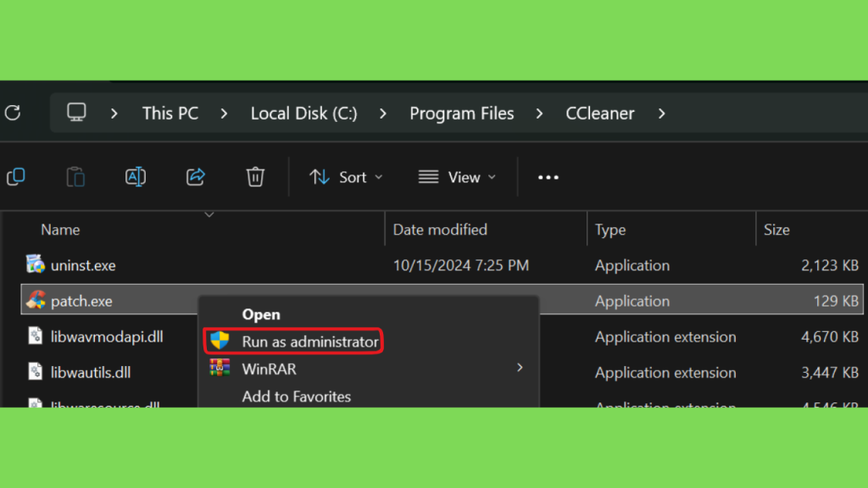Open the View dropdown menu

pyautogui.click(x=457, y=177)
